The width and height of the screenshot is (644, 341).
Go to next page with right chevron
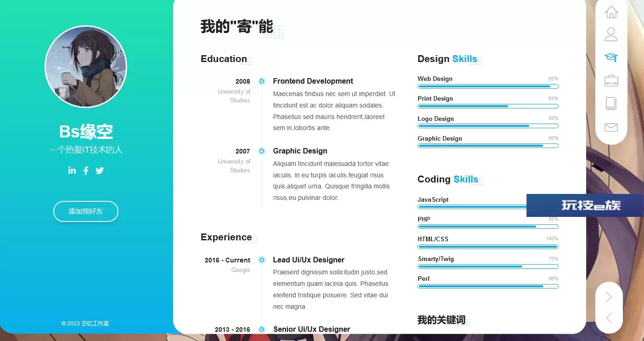pos(609,297)
